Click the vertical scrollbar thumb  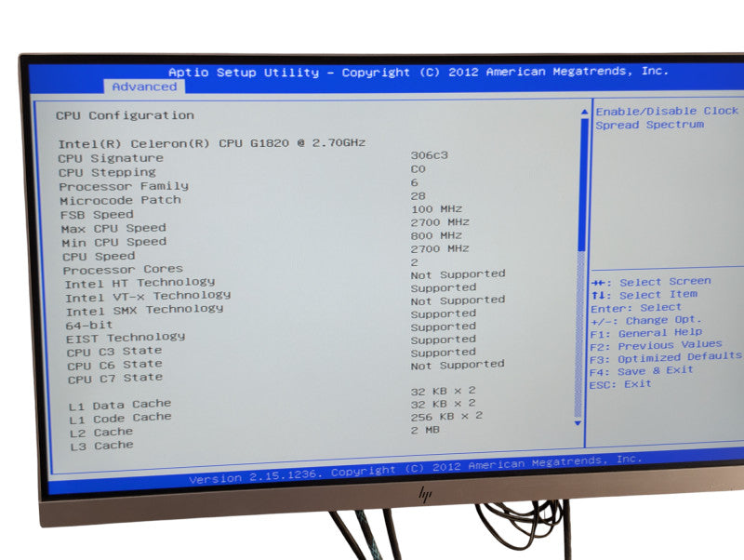point(583,185)
